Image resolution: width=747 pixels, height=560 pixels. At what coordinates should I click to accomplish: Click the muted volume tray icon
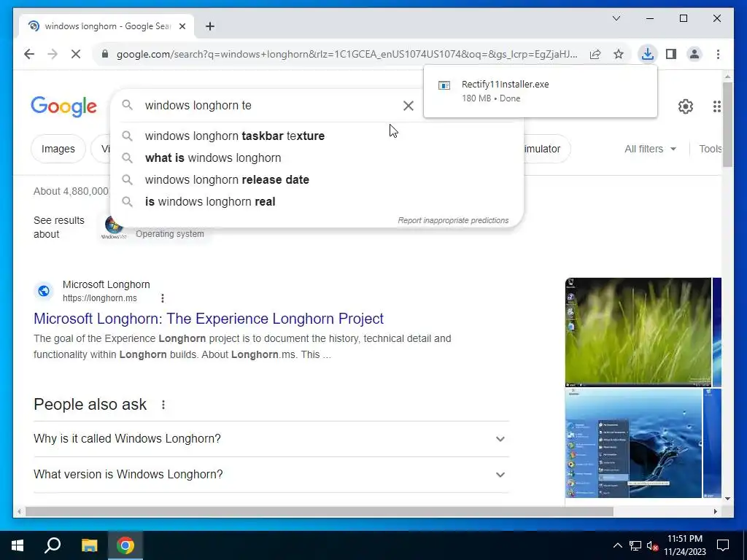[x=652, y=545]
